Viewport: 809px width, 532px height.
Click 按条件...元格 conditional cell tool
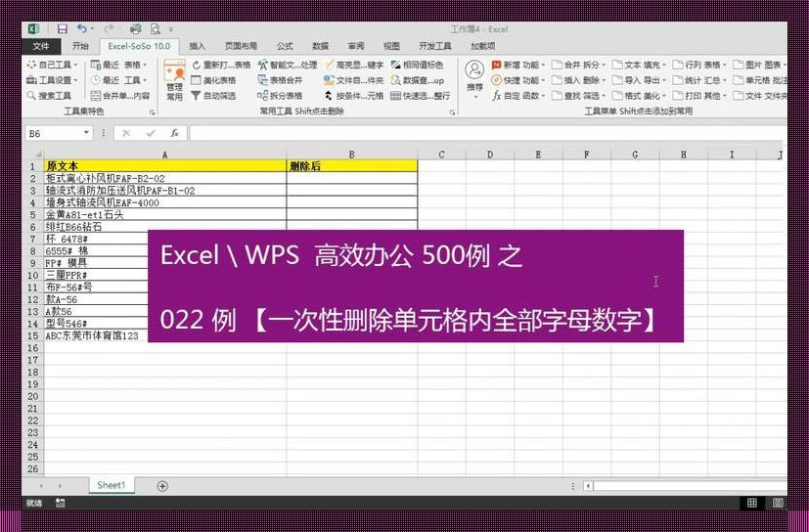click(354, 96)
